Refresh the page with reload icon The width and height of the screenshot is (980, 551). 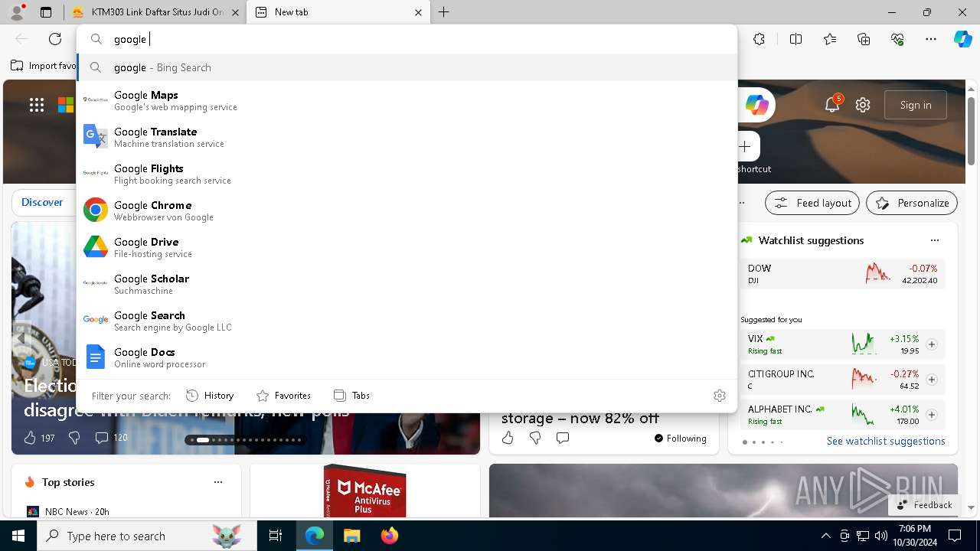(x=55, y=39)
